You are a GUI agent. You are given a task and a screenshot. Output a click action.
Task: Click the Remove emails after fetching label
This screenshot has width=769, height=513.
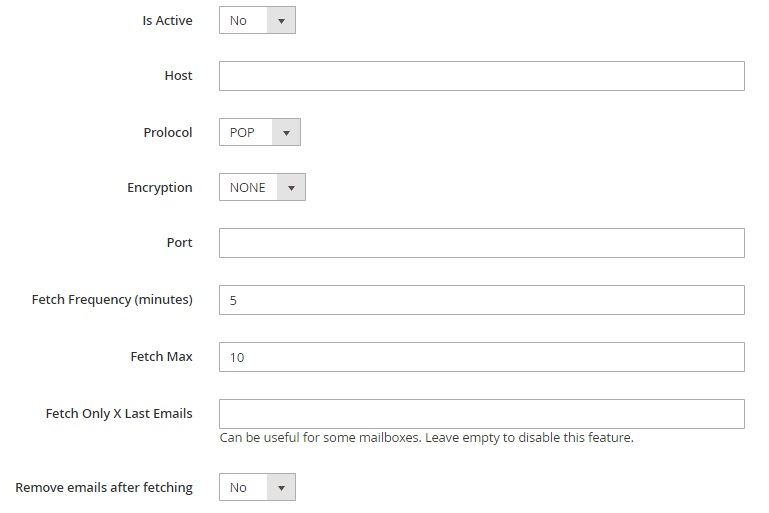coord(104,487)
